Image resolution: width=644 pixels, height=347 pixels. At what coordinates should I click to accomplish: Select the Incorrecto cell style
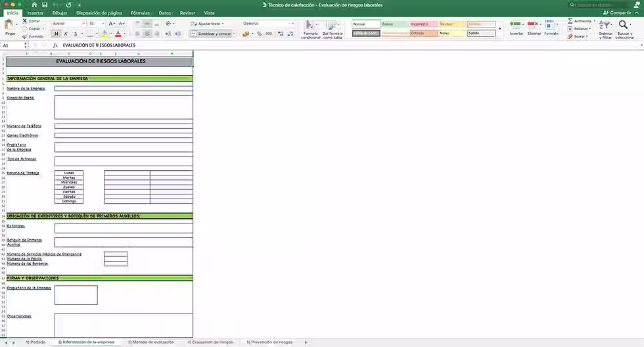pyautogui.click(x=424, y=24)
